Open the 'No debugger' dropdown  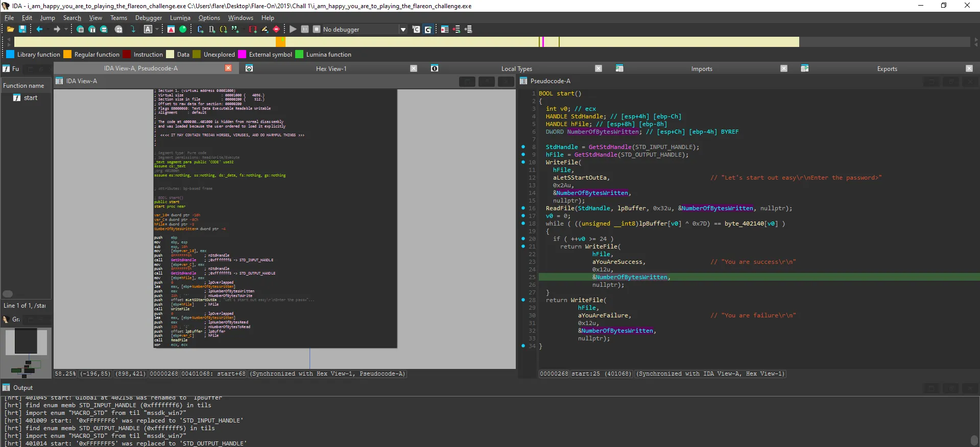[x=403, y=30]
